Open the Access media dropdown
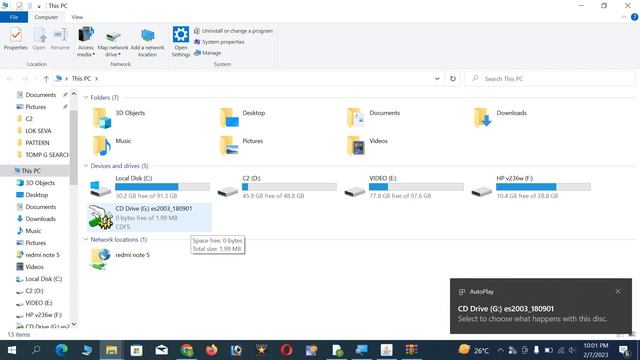The image size is (640, 360). [x=86, y=42]
